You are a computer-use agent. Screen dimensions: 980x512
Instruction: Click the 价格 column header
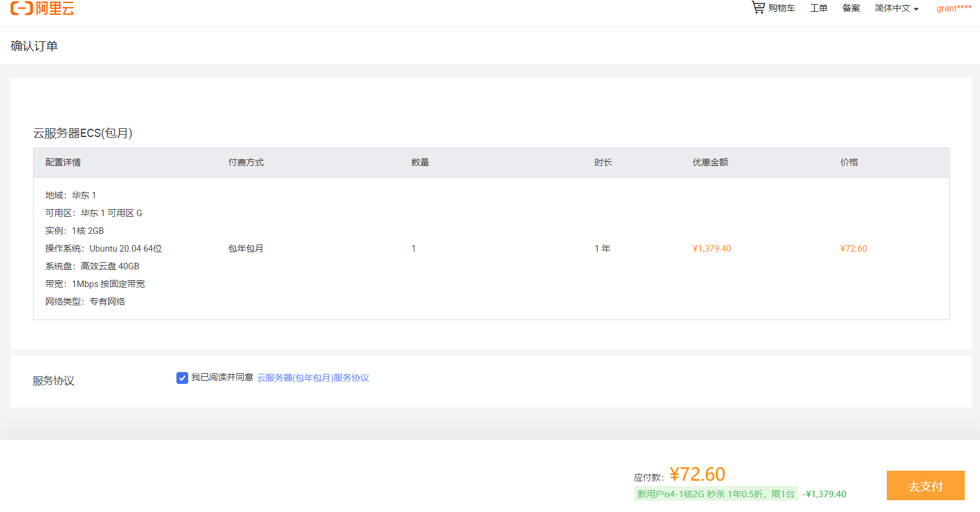click(849, 162)
